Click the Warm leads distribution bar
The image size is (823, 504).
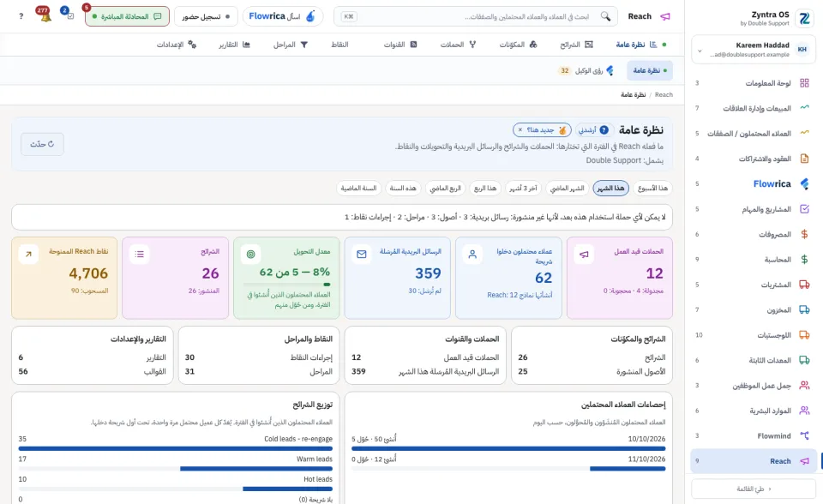175,468
